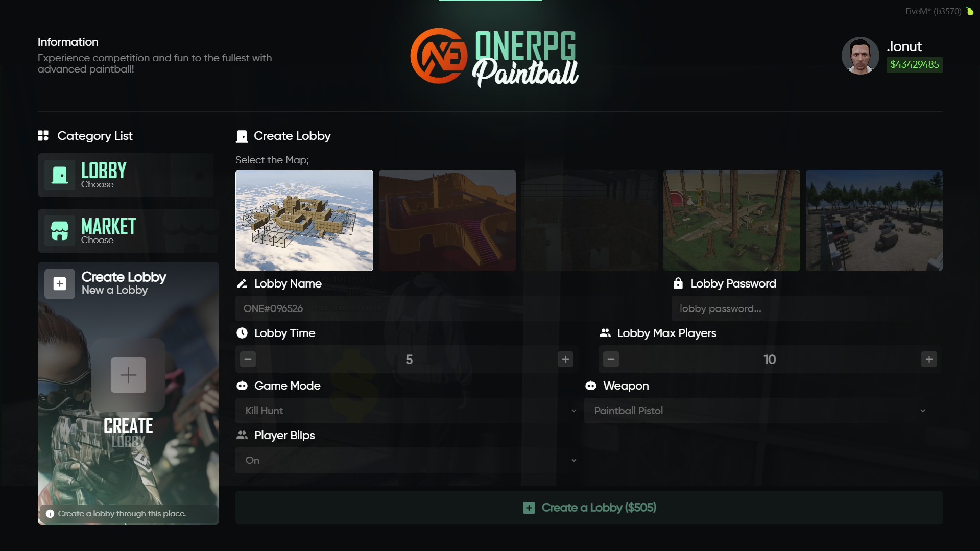Click the FiveM pear icon at top right
This screenshot has height=551, width=980.
tap(969, 11)
